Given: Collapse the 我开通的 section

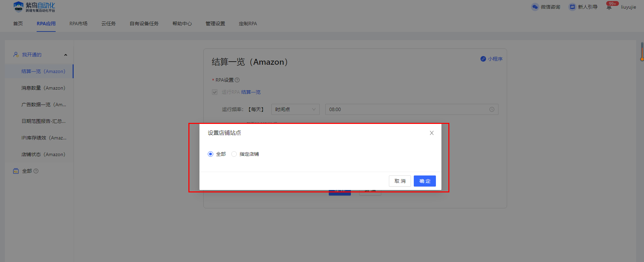Looking at the screenshot, I should click(x=66, y=55).
